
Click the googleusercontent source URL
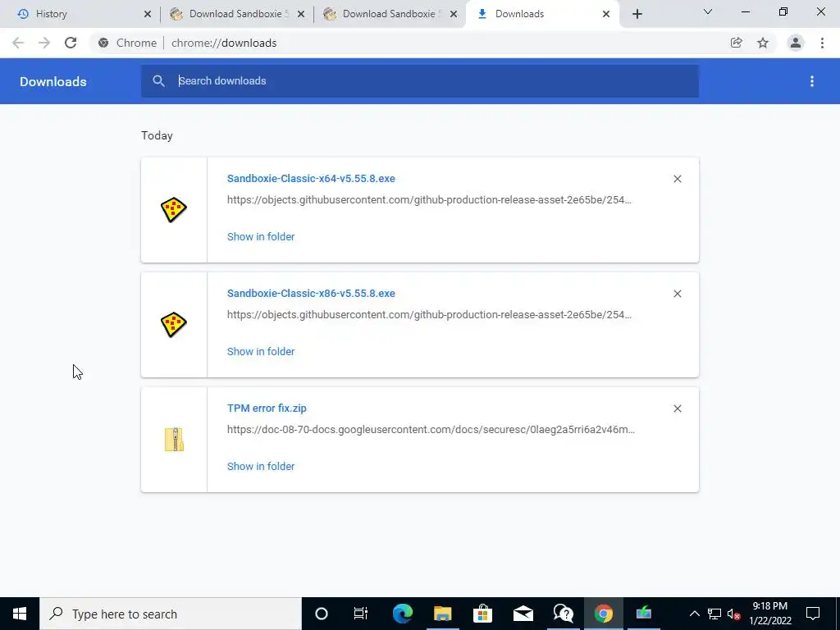point(431,430)
